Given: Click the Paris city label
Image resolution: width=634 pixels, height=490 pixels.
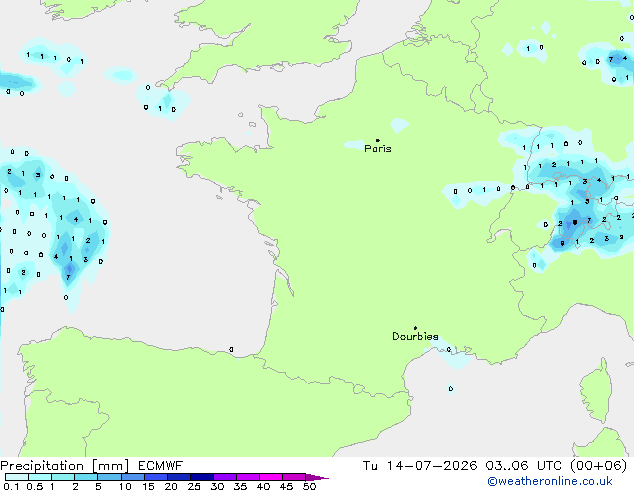Looking at the screenshot, I should (378, 149).
